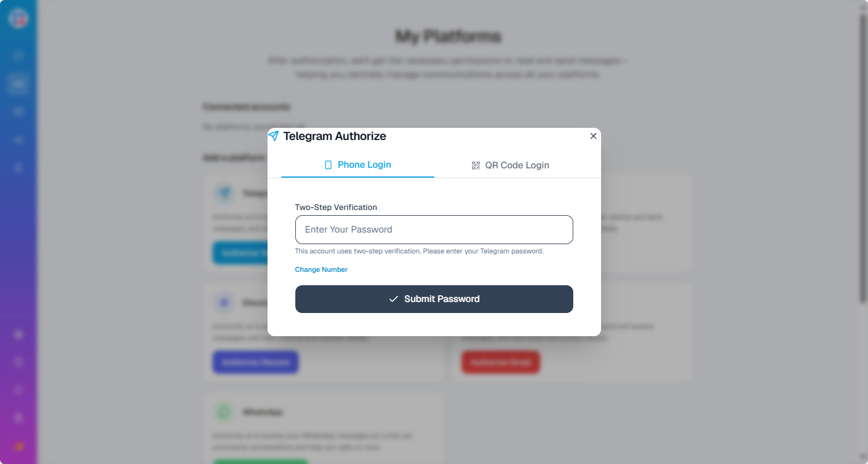Click the orange icon at sidebar bottom
The width and height of the screenshot is (868, 464).
point(19,447)
